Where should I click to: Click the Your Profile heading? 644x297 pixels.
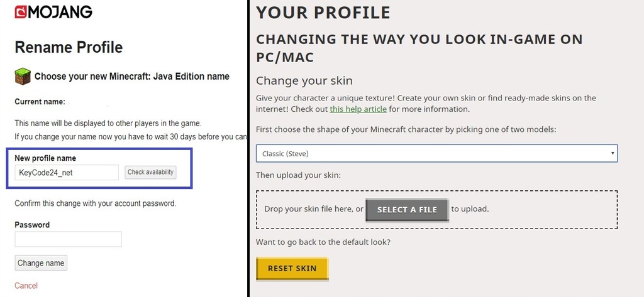tap(323, 13)
